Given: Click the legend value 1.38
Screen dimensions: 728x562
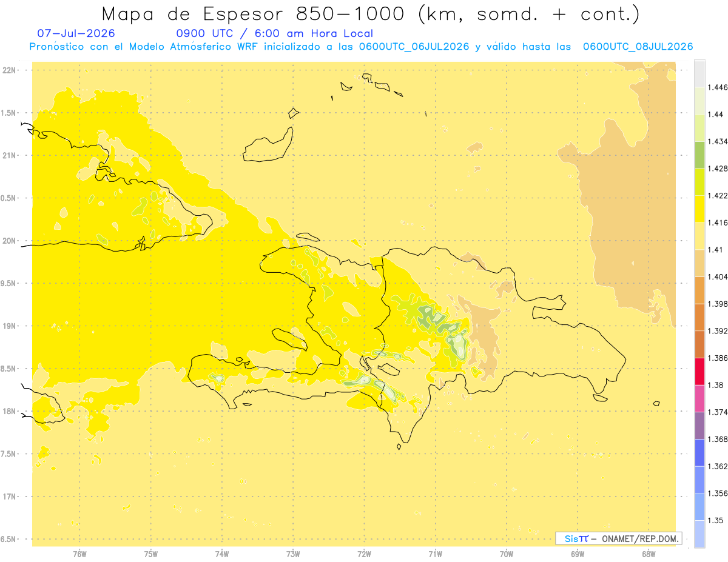Looking at the screenshot, I should (x=715, y=385).
